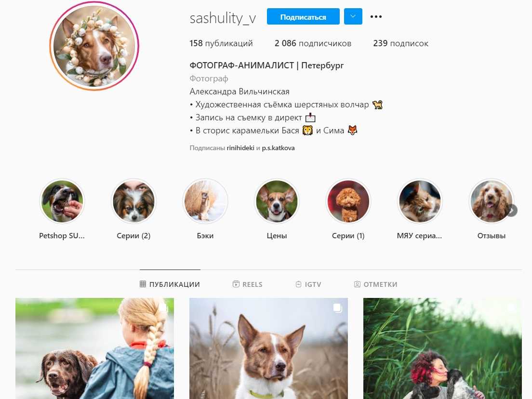Image resolution: width=532 pixels, height=399 pixels.
Task: Open the Бэки story highlight
Action: pyautogui.click(x=205, y=201)
